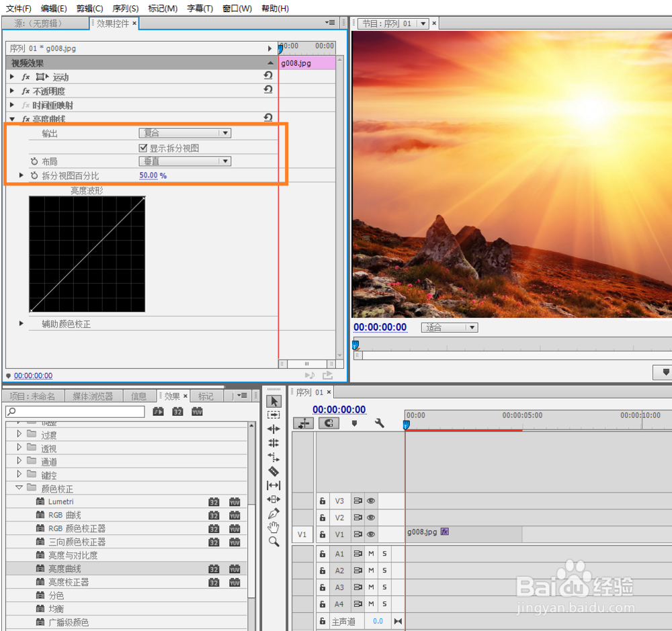Solo audio track A2

coord(384,571)
